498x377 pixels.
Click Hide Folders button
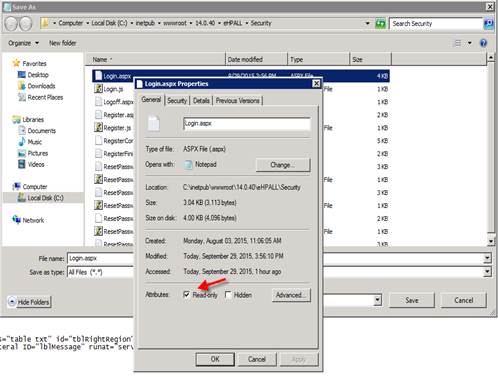pyautogui.click(x=29, y=302)
